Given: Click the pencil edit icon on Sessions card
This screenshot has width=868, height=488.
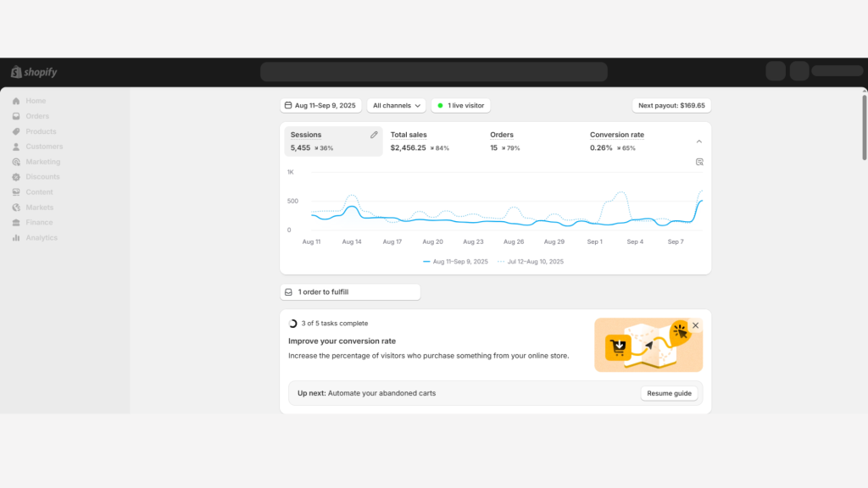Looking at the screenshot, I should coord(374,135).
